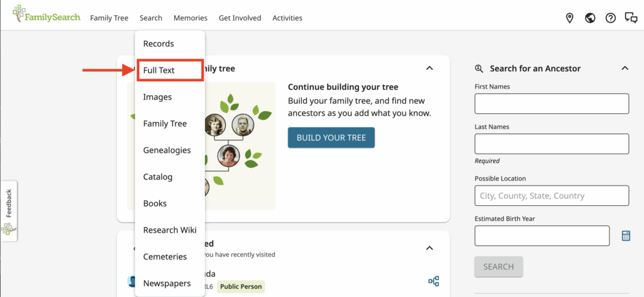644x297 pixels.
Task: Click the globe language icon
Action: [x=590, y=18]
